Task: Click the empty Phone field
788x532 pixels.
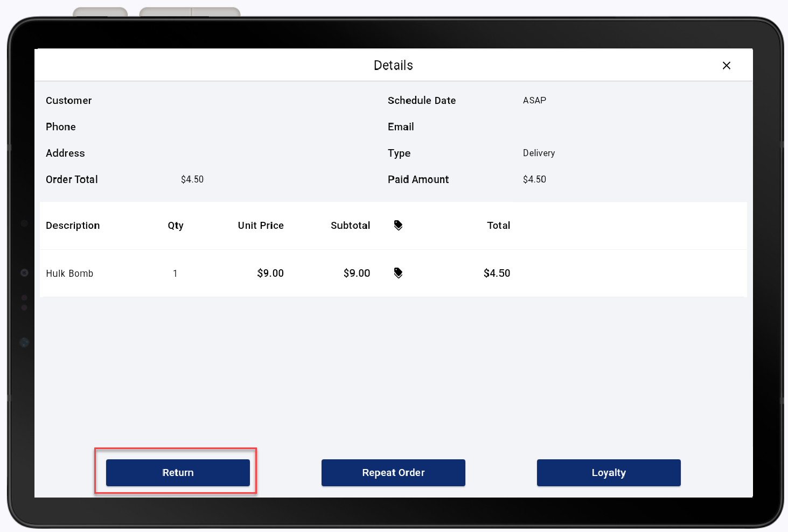Action: [x=60, y=127]
